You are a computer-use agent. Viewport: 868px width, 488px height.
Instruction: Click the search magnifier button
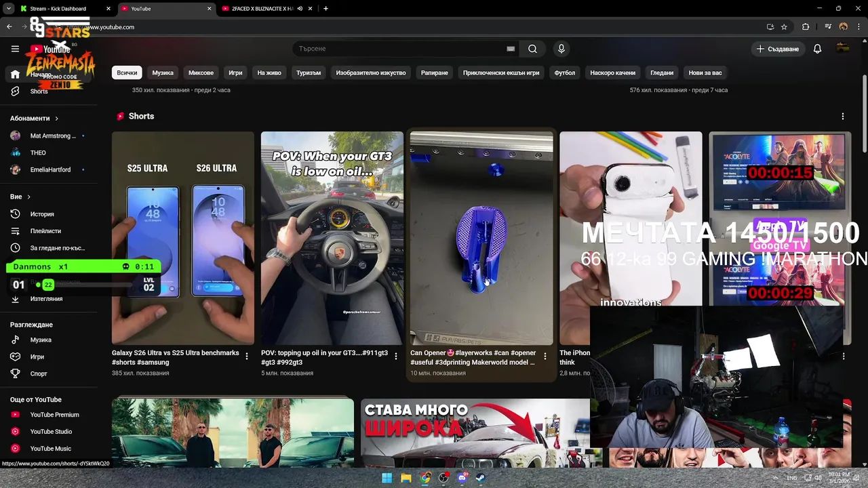(x=532, y=49)
